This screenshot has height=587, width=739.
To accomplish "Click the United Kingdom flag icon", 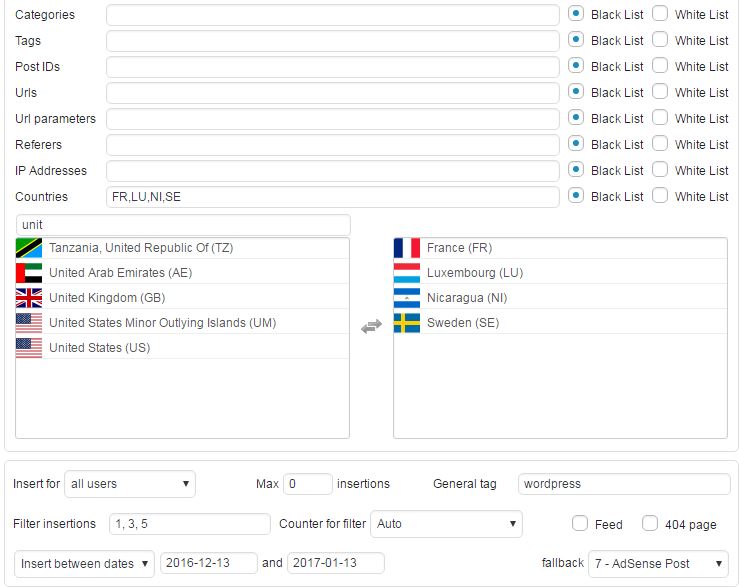I will tap(29, 298).
